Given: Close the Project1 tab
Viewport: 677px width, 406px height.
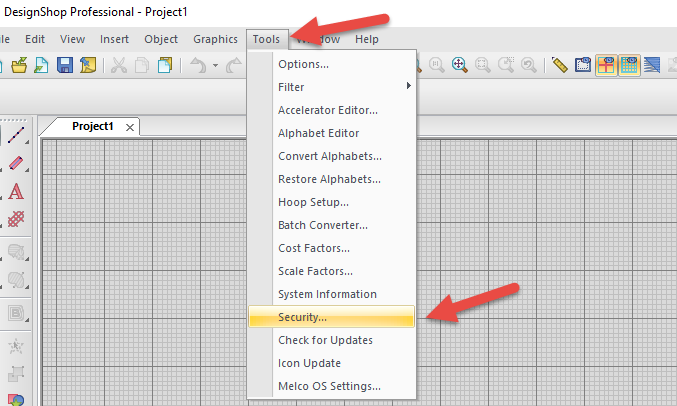Looking at the screenshot, I should pos(130,127).
